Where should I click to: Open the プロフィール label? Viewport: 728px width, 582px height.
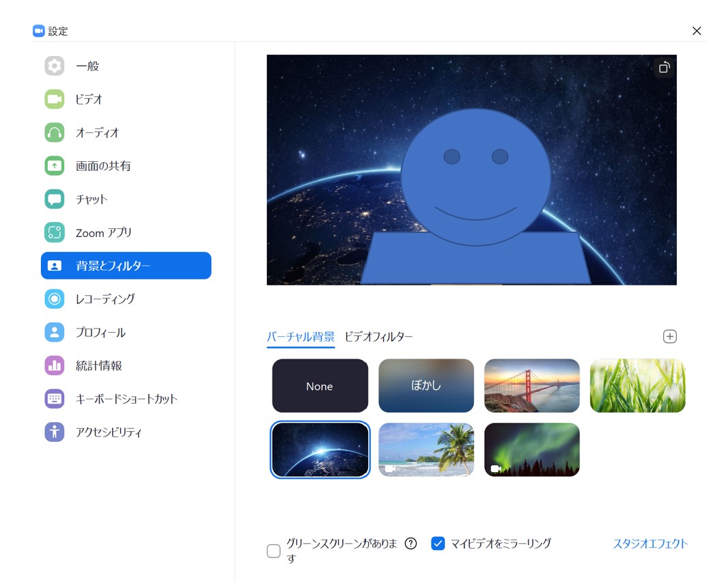(101, 333)
